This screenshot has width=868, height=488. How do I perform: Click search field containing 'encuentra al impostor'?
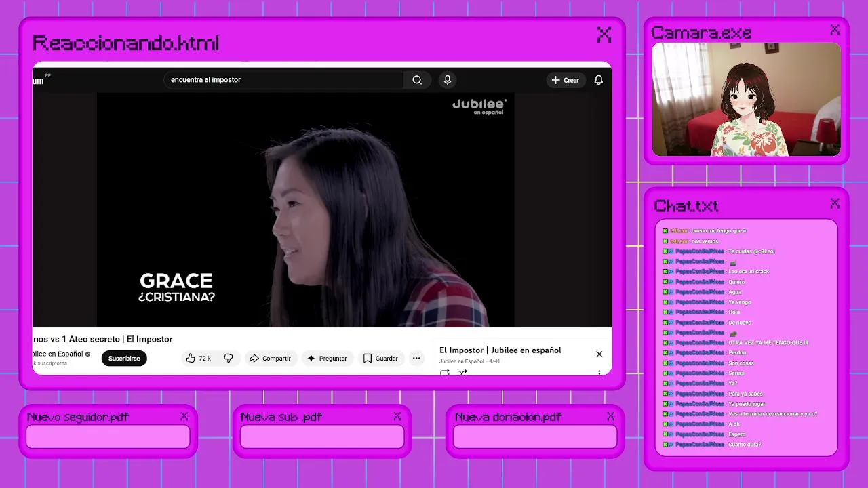[283, 80]
